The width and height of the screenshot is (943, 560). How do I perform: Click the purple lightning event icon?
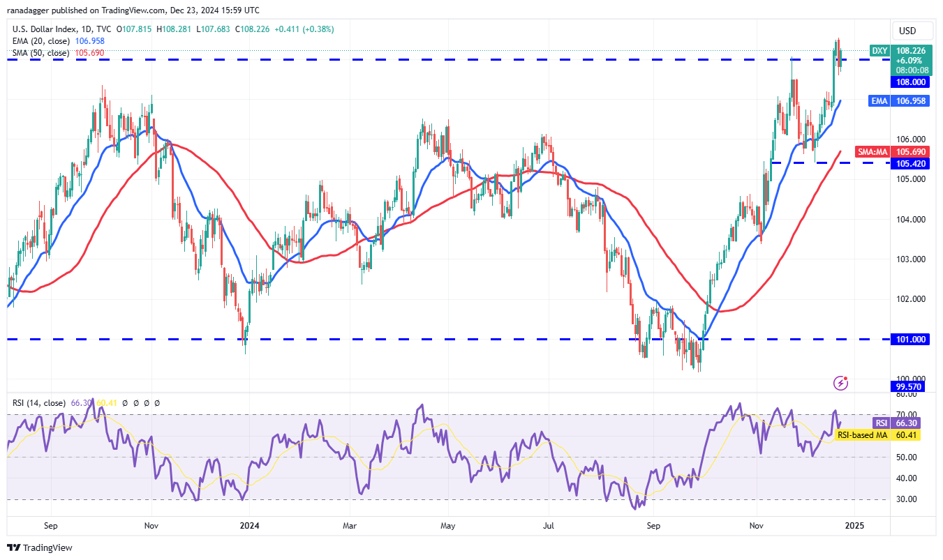(x=841, y=382)
